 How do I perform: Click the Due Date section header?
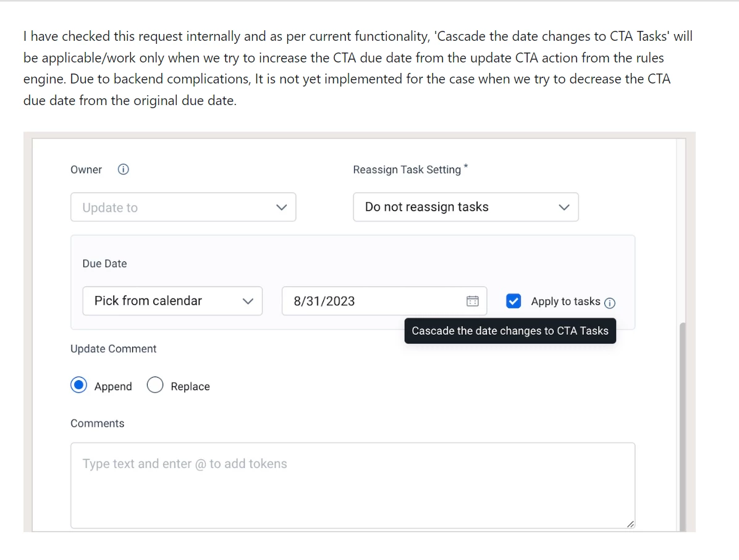pos(104,263)
